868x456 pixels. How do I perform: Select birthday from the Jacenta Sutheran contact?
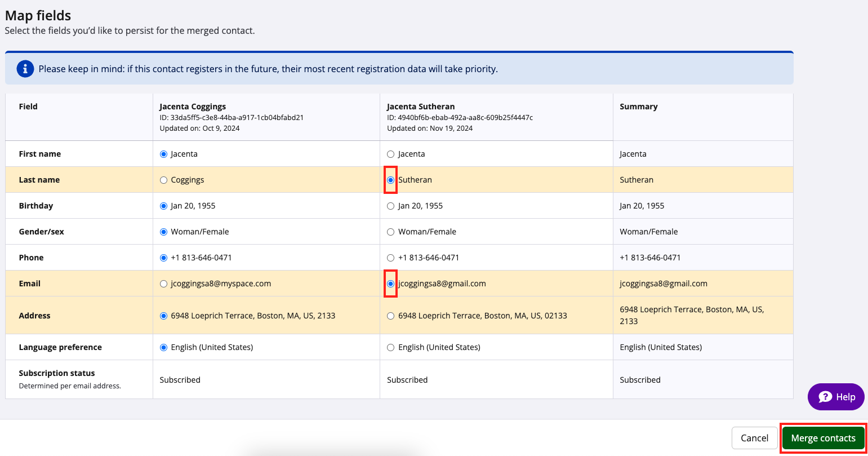coord(391,206)
